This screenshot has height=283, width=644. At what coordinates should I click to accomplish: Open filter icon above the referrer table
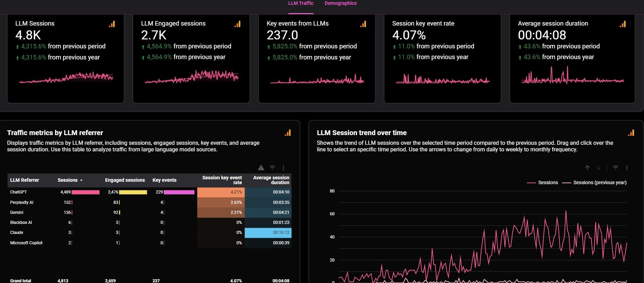(x=272, y=168)
